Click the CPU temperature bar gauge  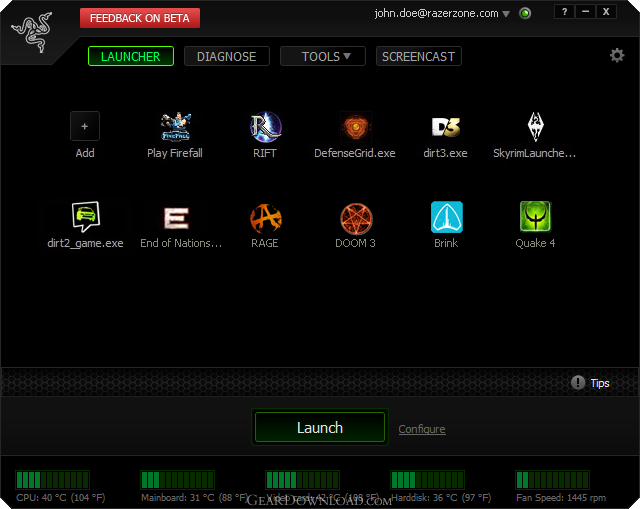click(52, 480)
